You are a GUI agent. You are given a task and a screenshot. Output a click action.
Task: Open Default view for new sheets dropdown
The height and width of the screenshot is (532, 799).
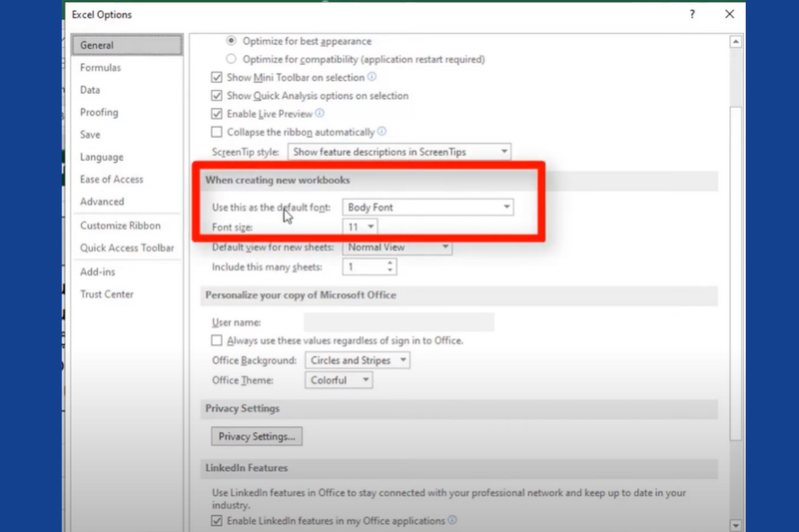(x=398, y=247)
